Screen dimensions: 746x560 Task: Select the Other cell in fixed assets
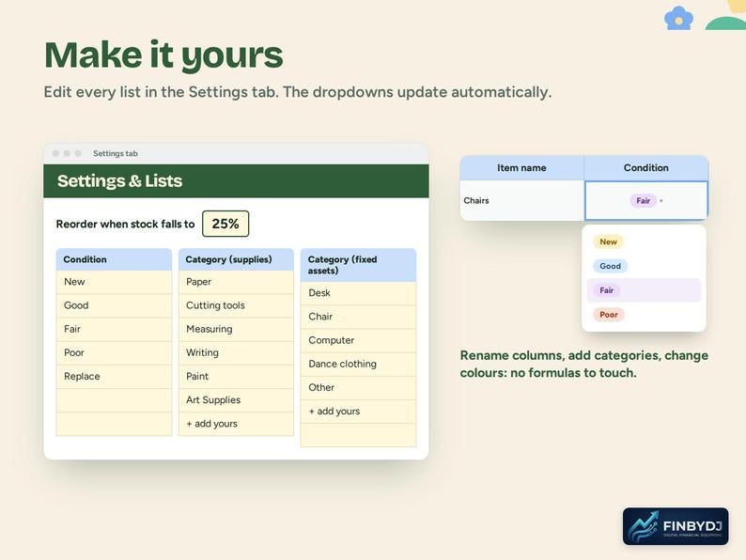(358, 388)
